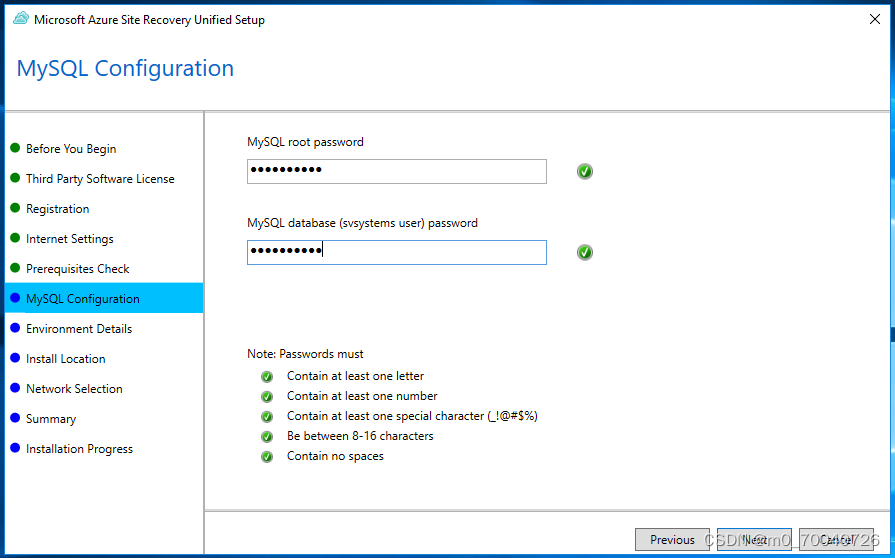Image resolution: width=895 pixels, height=558 pixels.
Task: Click checkmark next to 'Contain no spaces'
Action: 267,456
